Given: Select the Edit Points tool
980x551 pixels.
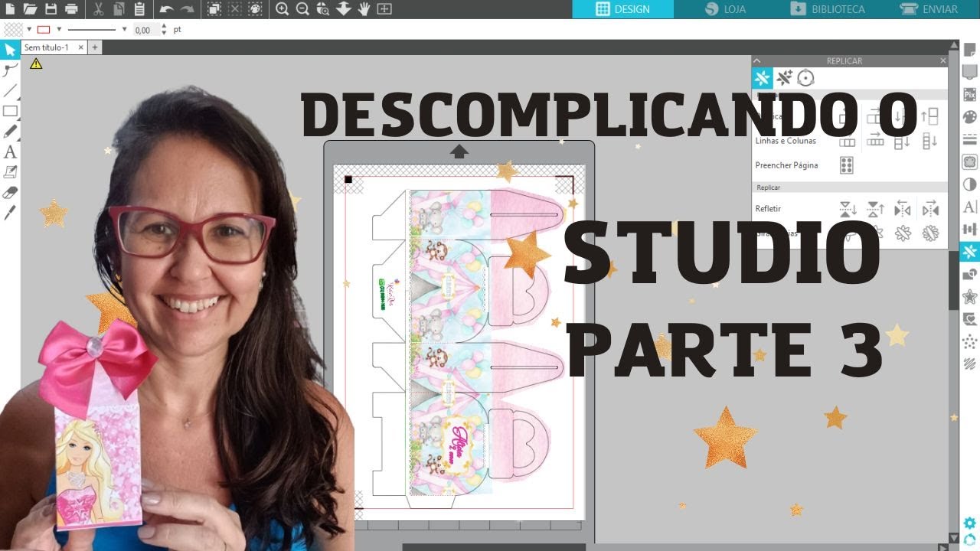Looking at the screenshot, I should (10, 70).
